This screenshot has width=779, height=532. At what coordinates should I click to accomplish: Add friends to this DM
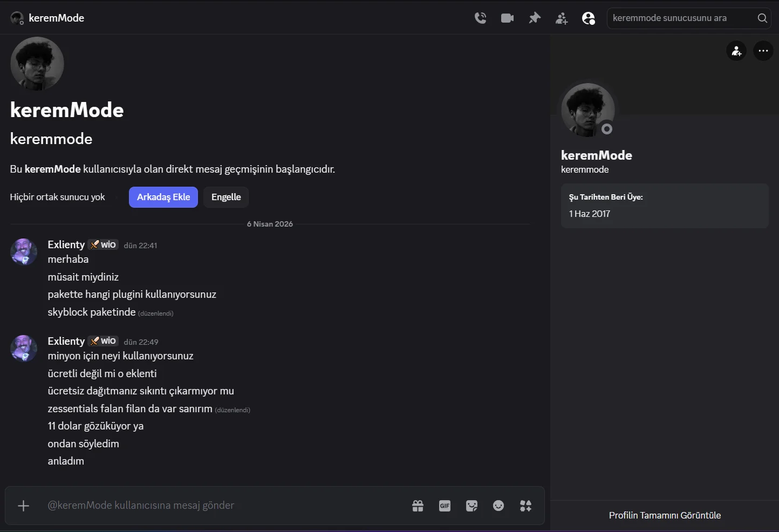[562, 18]
